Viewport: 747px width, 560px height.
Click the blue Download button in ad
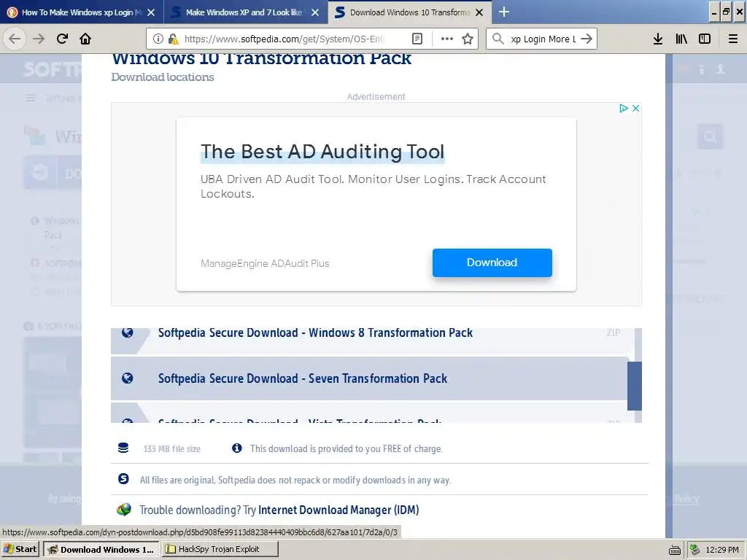click(x=492, y=262)
